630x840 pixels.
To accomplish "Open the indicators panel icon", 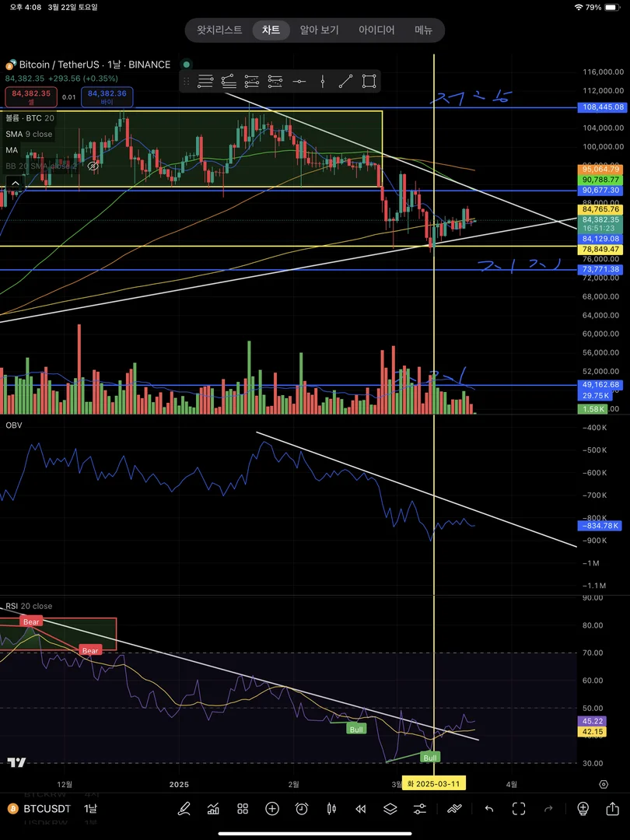I will coord(213,808).
